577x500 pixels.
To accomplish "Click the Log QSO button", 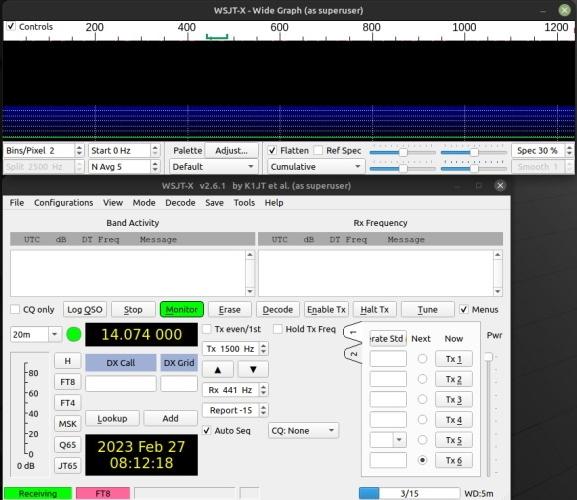I will tap(85, 309).
